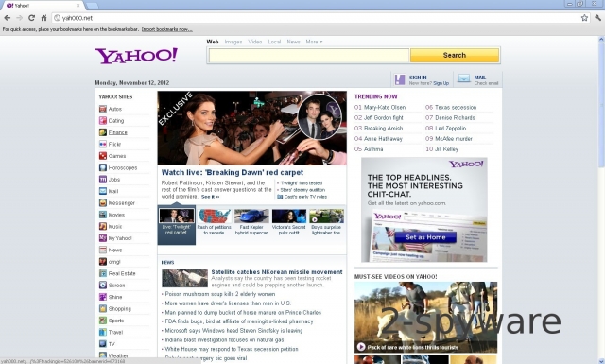The width and height of the screenshot is (605, 364).
Task: Open the Sign Up link
Action: (x=441, y=83)
